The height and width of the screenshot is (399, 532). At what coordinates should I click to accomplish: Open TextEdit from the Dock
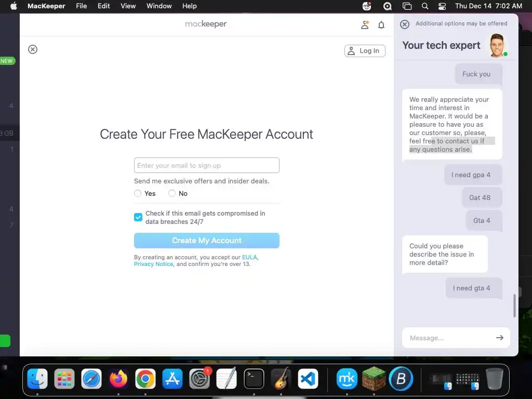[x=227, y=379]
